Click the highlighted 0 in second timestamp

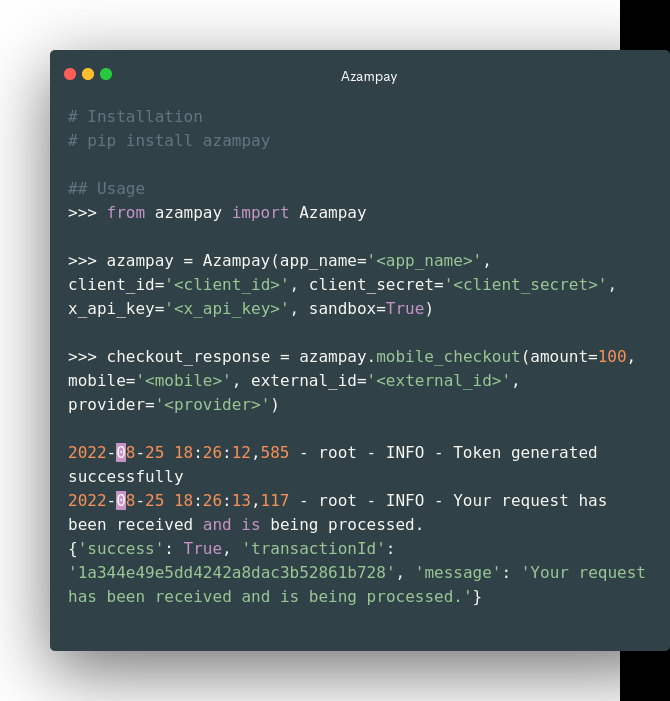[121, 501]
